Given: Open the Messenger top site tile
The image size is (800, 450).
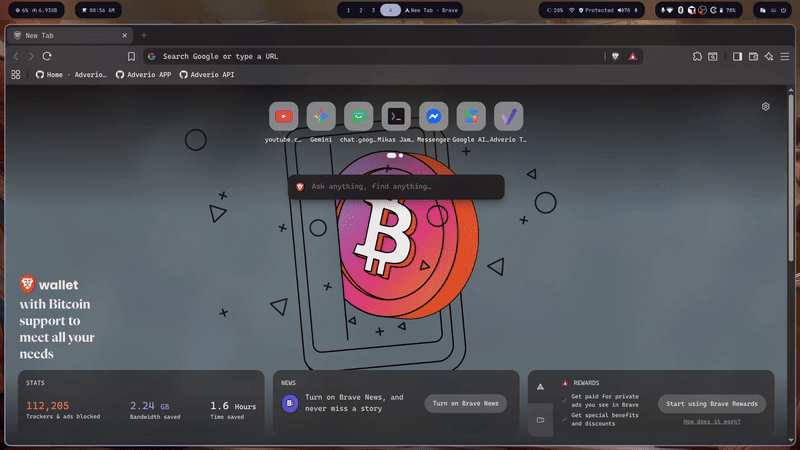Looking at the screenshot, I should click(434, 117).
